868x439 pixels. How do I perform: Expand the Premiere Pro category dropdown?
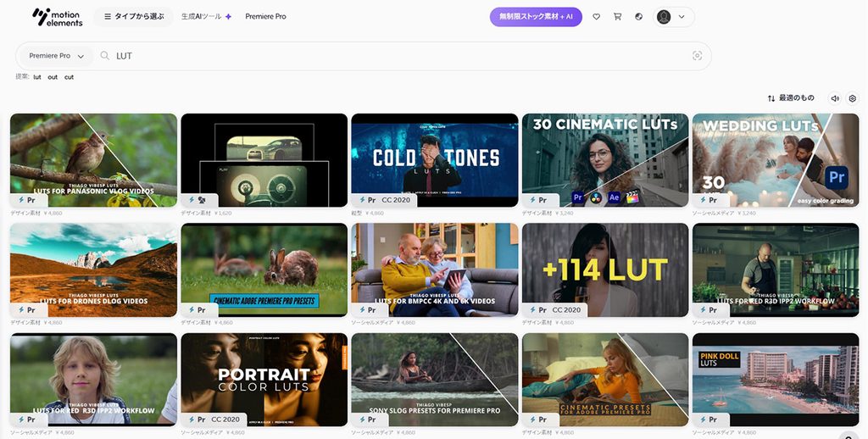click(57, 56)
